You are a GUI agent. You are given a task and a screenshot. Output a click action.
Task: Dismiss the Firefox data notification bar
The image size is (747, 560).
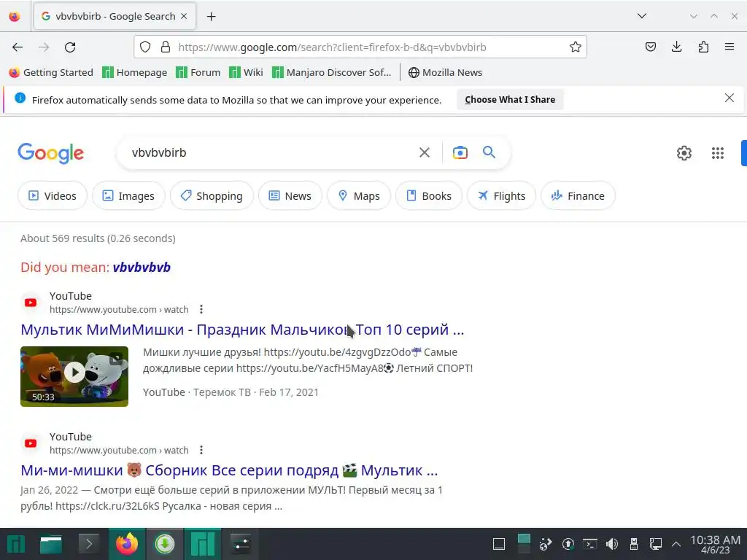(x=729, y=98)
